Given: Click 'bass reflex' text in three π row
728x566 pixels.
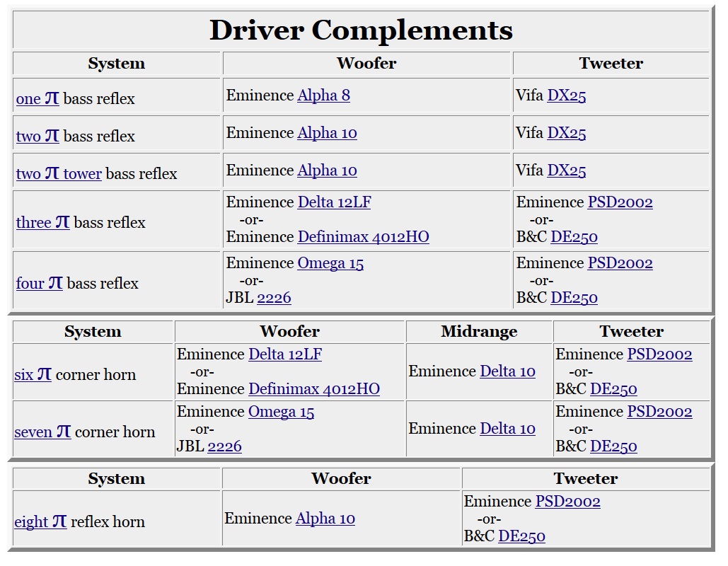Looking at the screenshot, I should [110, 222].
